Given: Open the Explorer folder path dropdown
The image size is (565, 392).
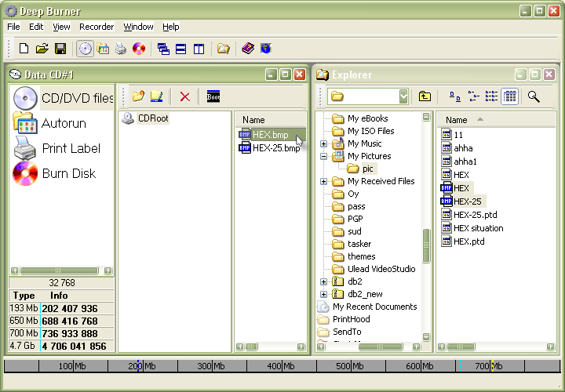Looking at the screenshot, I should [x=403, y=96].
